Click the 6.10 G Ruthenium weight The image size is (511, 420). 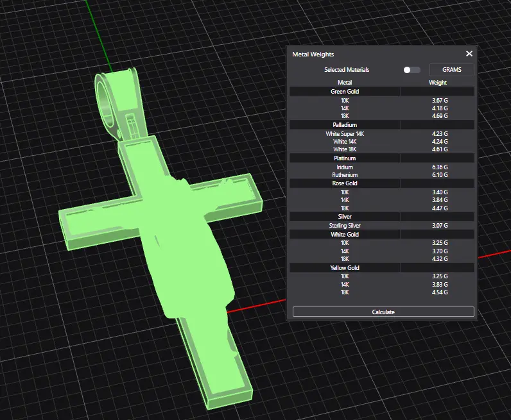440,175
